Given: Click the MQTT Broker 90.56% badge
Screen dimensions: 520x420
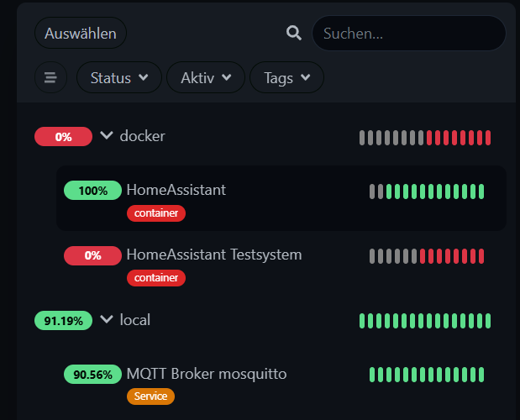Looking at the screenshot, I should (92, 375).
